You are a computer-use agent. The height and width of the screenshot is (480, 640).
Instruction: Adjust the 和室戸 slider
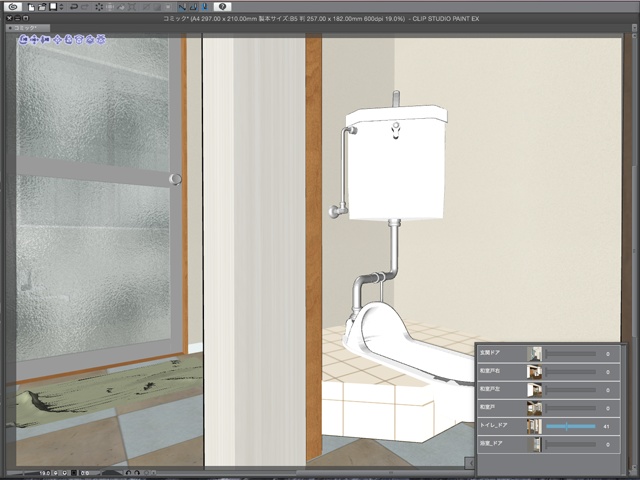pyautogui.click(x=571, y=408)
